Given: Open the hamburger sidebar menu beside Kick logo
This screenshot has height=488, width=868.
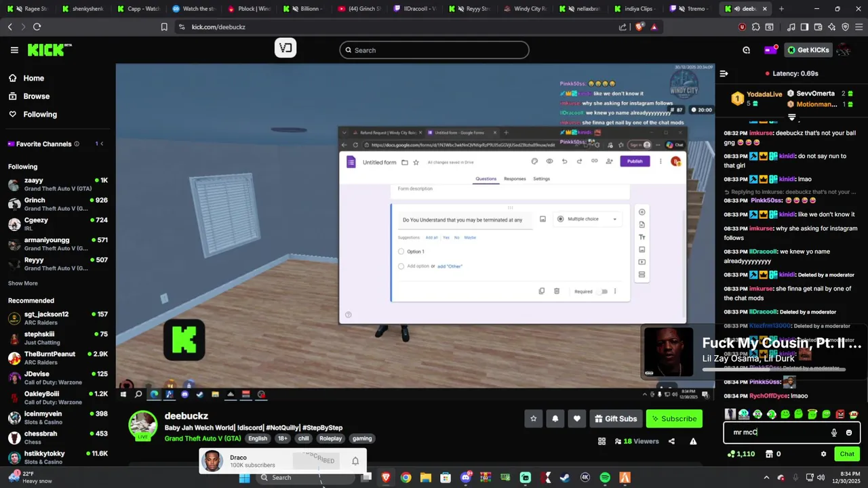Looking at the screenshot, I should [14, 50].
